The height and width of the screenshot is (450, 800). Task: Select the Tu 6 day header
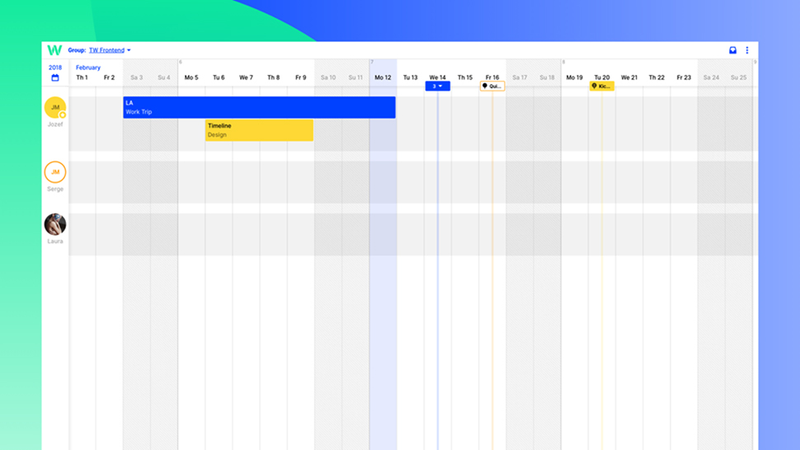(218, 78)
